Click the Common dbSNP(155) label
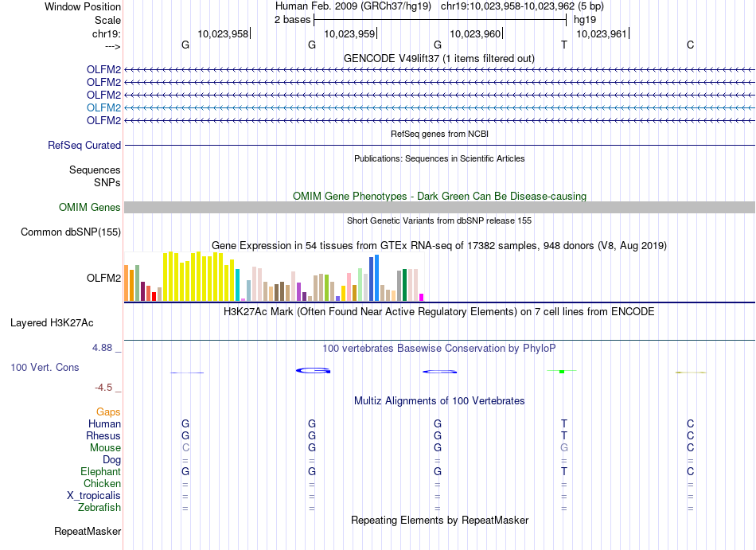The image size is (756, 550). (x=71, y=232)
